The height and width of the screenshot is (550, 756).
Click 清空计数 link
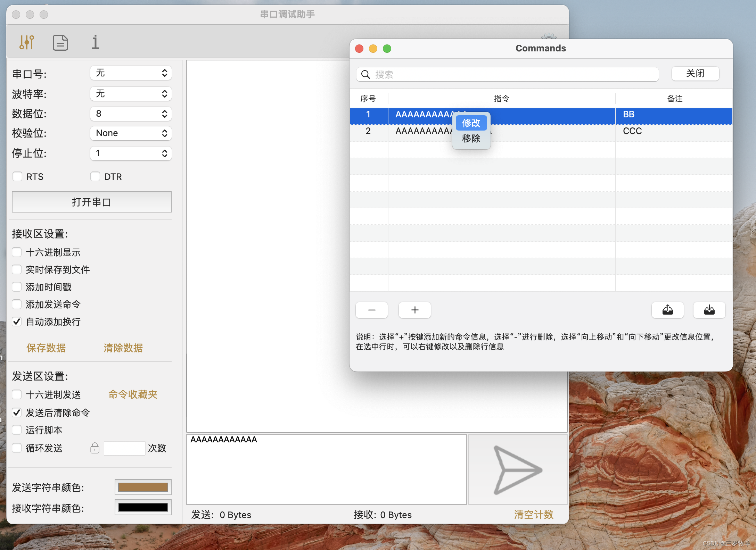coord(534,514)
